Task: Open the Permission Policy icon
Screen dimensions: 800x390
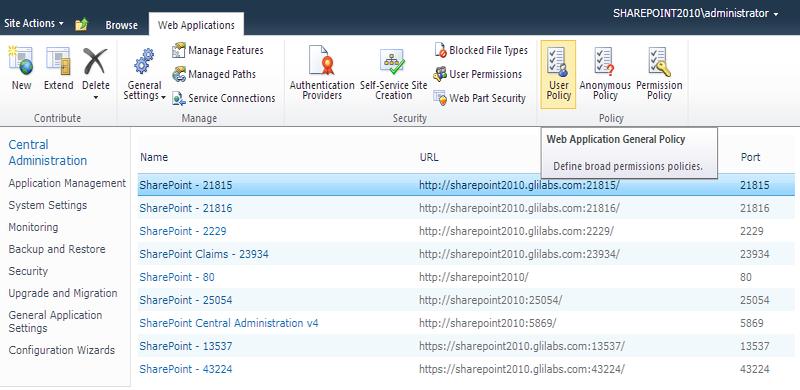Action: pyautogui.click(x=659, y=62)
